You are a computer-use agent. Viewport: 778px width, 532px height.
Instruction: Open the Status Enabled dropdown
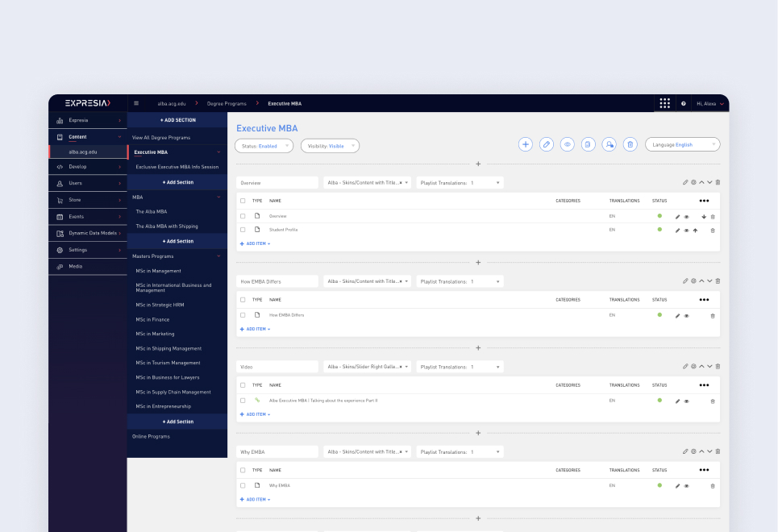point(263,146)
